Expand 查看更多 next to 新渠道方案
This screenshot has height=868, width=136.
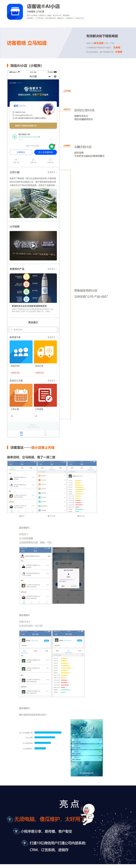(52, 337)
